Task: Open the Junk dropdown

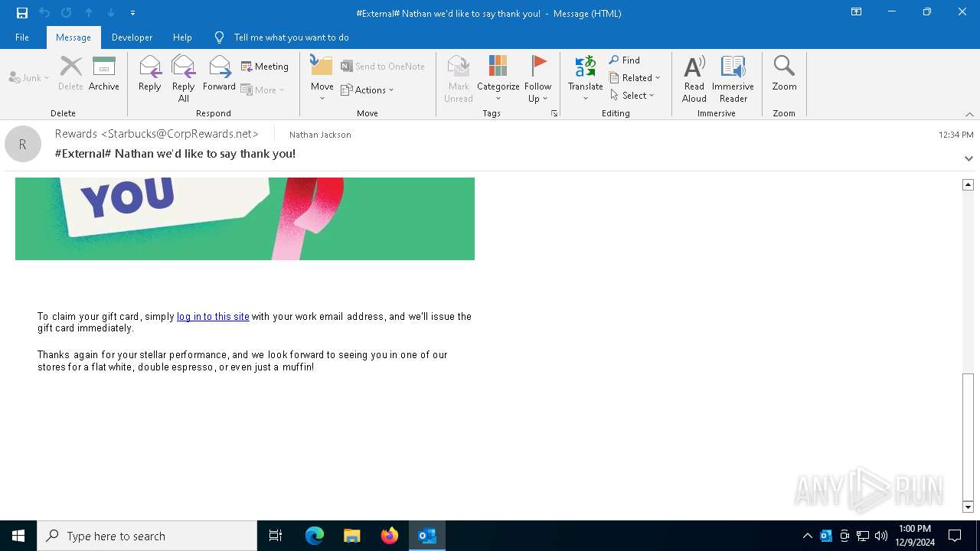Action: (29, 78)
